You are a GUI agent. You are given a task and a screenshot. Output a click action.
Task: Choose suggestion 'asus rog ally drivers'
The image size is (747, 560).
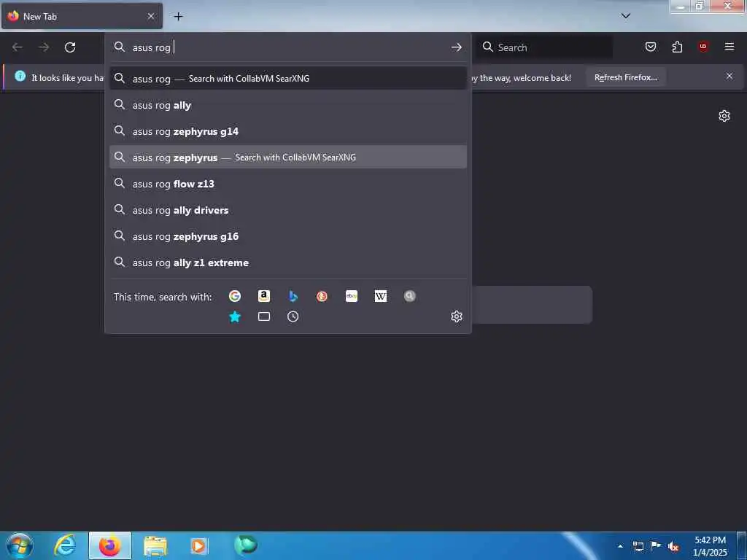[288, 209]
